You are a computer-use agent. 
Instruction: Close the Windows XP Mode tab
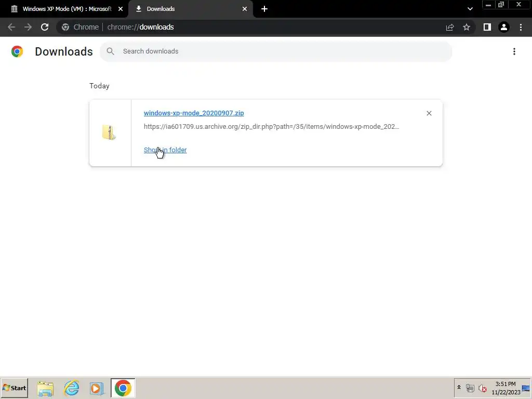click(121, 9)
